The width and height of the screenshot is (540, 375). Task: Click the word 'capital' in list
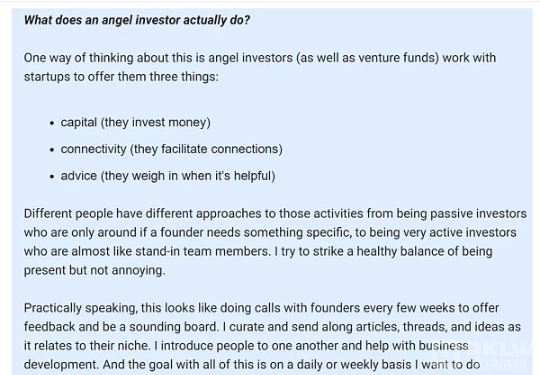tap(79, 123)
